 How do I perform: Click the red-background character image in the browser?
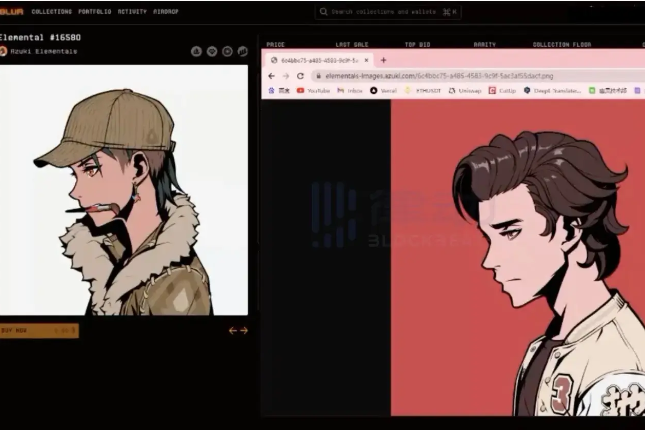tap(518, 258)
